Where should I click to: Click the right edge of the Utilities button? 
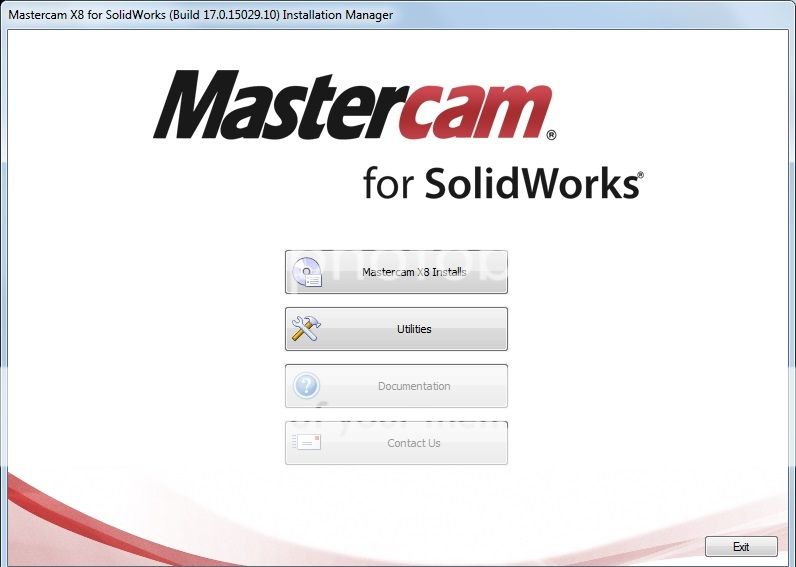click(x=503, y=329)
